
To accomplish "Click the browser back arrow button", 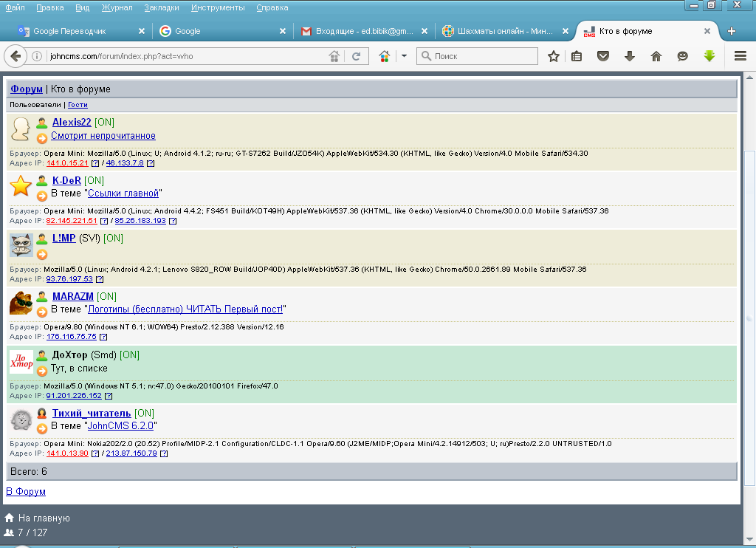I will [x=16, y=56].
